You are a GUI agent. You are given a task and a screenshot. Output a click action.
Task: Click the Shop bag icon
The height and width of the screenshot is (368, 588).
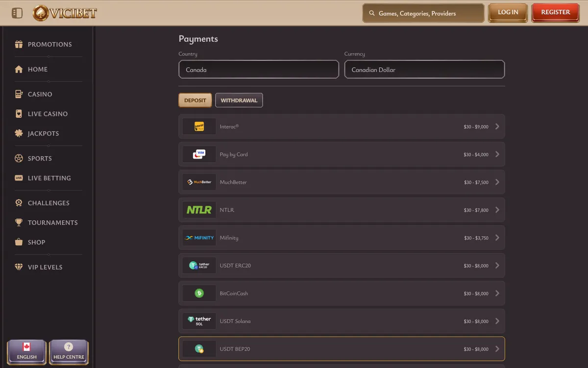tap(19, 242)
